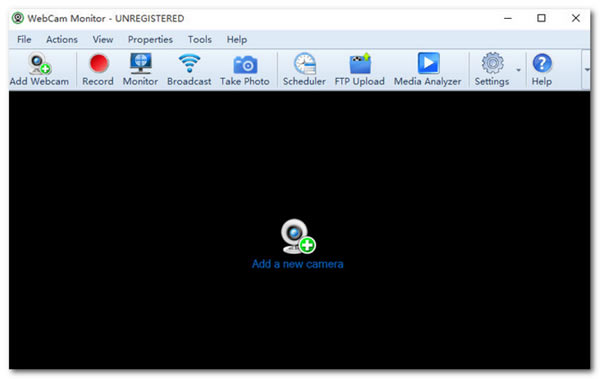
Task: Open the Broadcast wifi icon
Action: (x=189, y=64)
